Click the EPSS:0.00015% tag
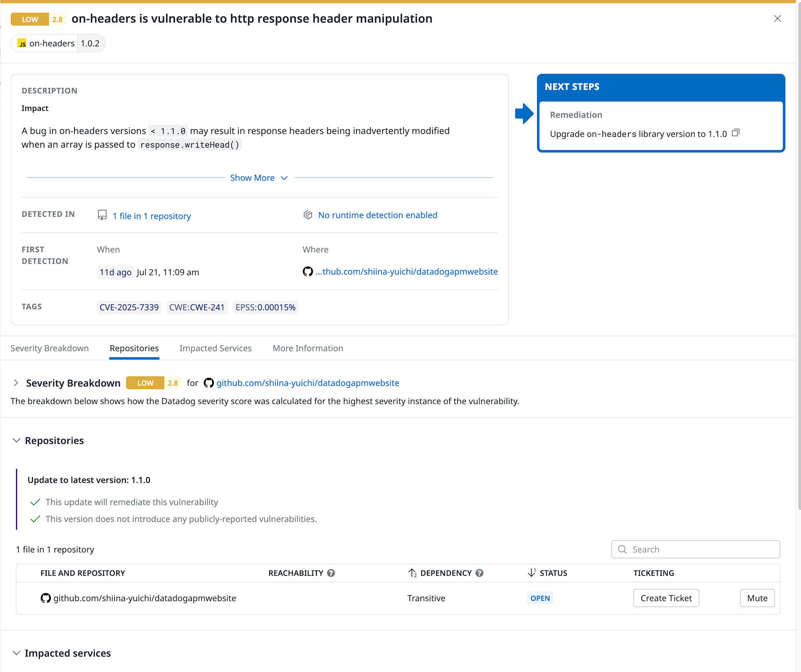 click(265, 307)
